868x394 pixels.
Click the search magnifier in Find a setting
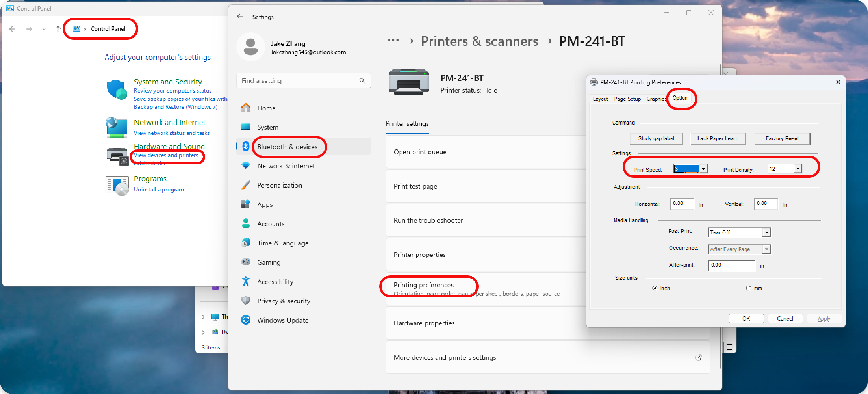click(362, 81)
